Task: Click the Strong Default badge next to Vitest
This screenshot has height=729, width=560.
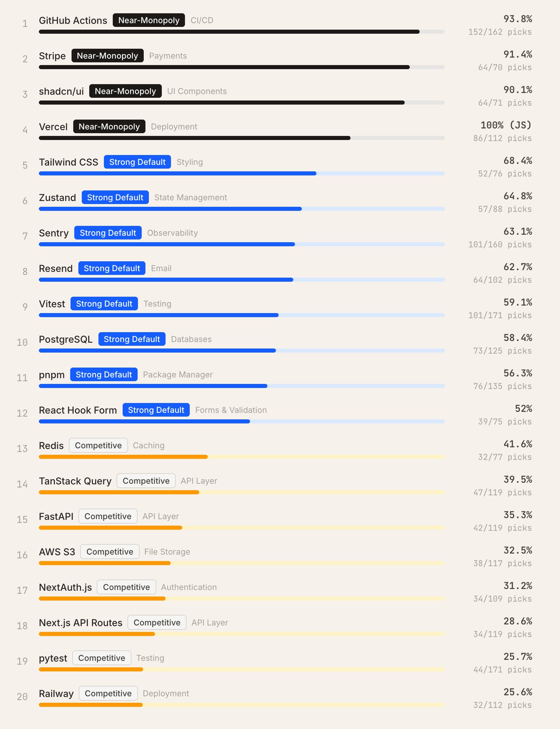Action: (104, 304)
